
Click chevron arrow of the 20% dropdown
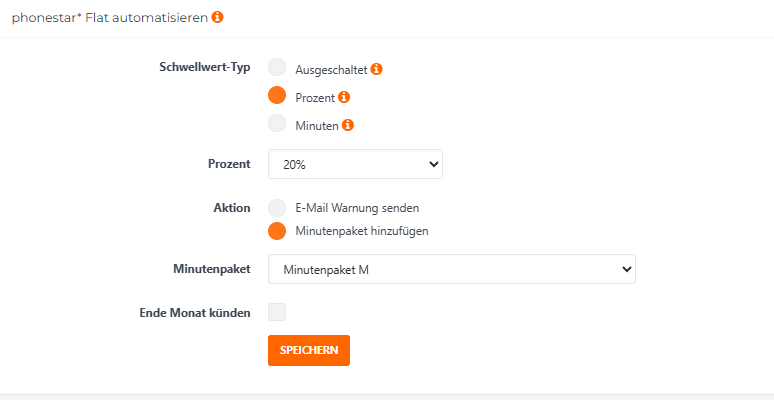tap(434, 164)
